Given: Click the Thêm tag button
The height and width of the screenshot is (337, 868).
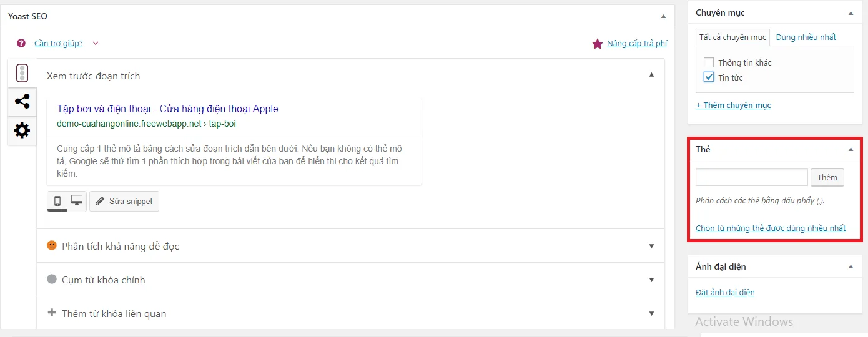Looking at the screenshot, I should [x=827, y=177].
